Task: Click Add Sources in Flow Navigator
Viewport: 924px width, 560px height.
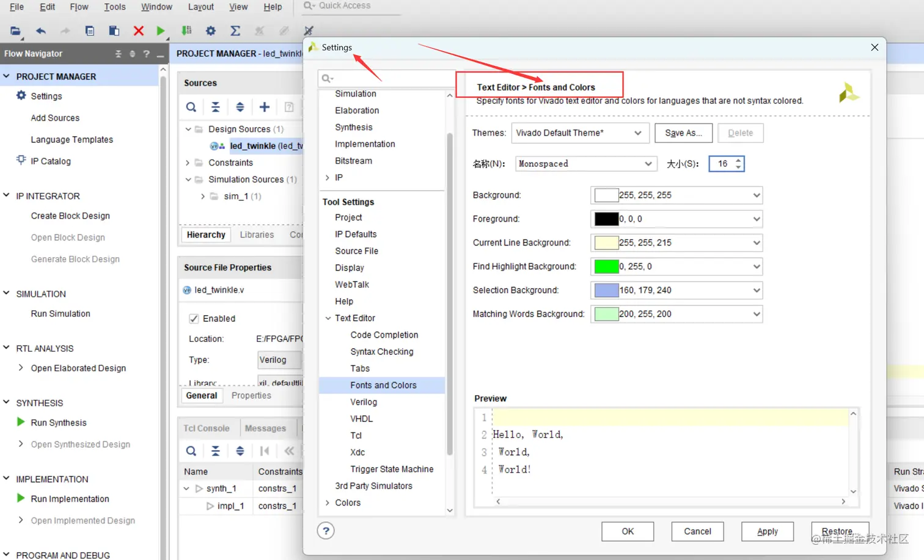Action: pyautogui.click(x=55, y=118)
